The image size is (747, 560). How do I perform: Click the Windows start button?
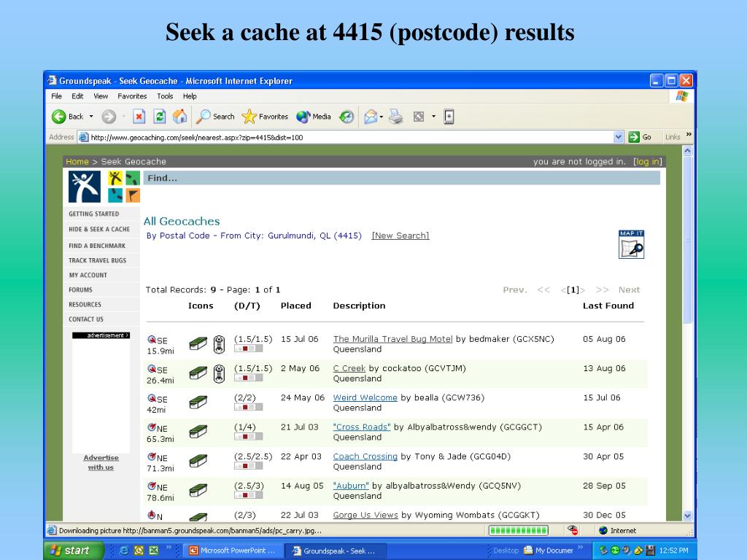click(x=74, y=551)
